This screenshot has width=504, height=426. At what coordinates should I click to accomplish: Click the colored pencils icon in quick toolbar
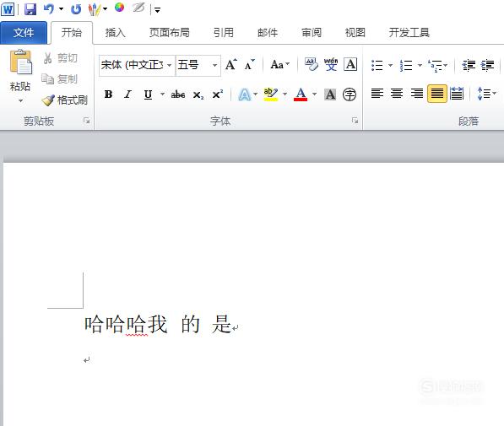point(95,9)
